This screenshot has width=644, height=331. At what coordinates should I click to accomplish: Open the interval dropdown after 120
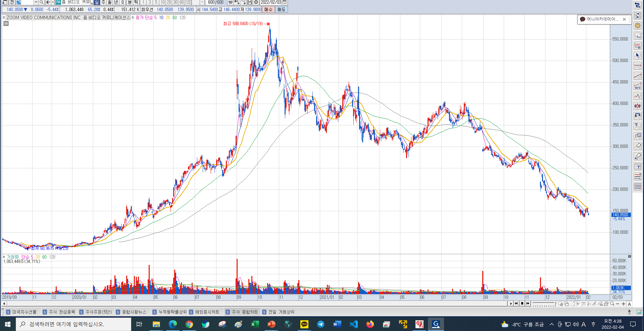point(202,2)
